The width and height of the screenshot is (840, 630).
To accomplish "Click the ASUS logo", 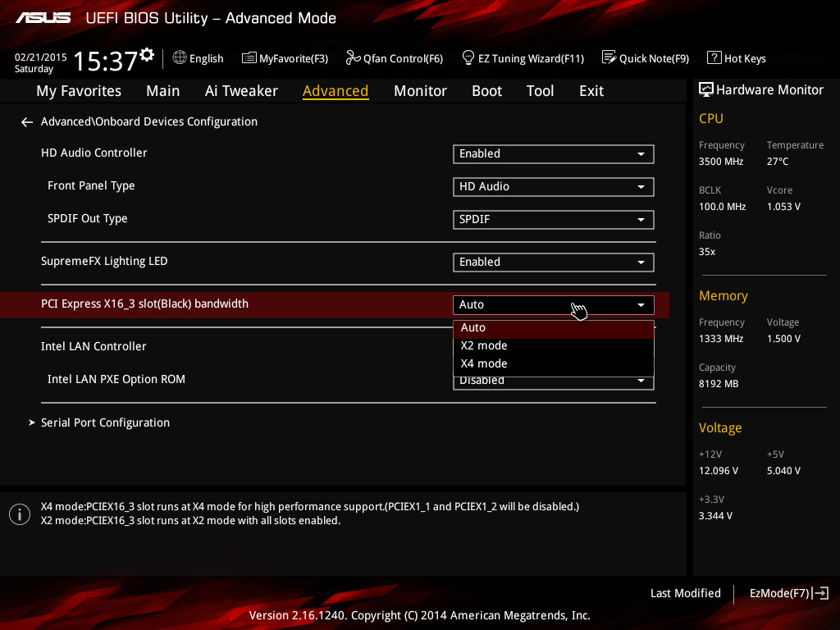I will 43,18.
